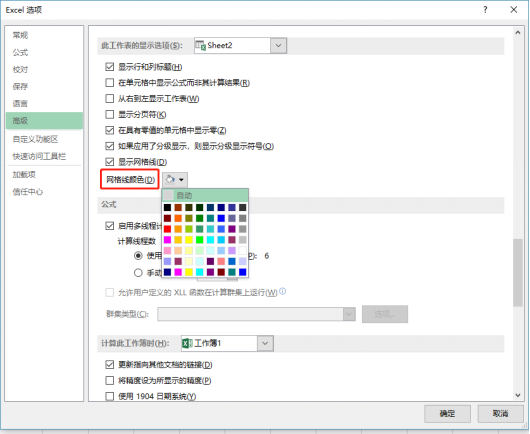This screenshot has width=530, height=434.
Task: Open the gridline color paint bucket picker
Action: [x=175, y=179]
